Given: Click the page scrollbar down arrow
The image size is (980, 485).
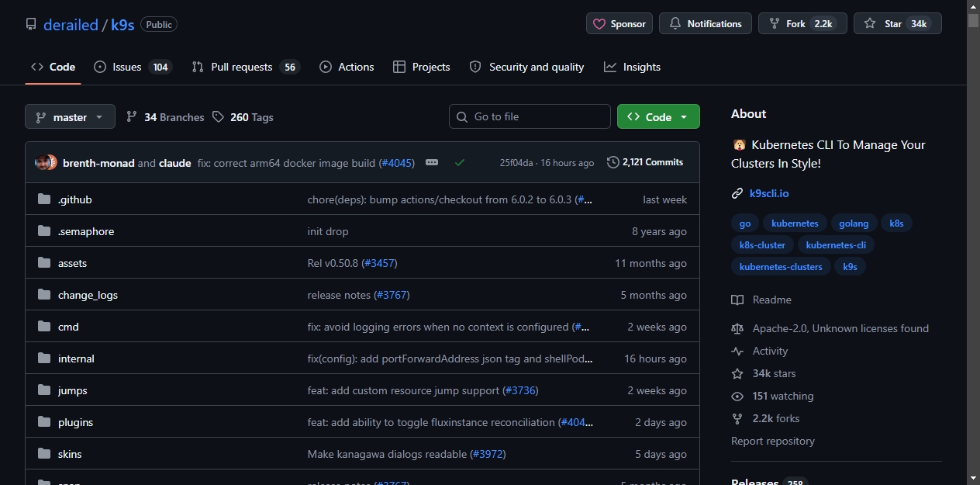Looking at the screenshot, I should (x=973, y=478).
